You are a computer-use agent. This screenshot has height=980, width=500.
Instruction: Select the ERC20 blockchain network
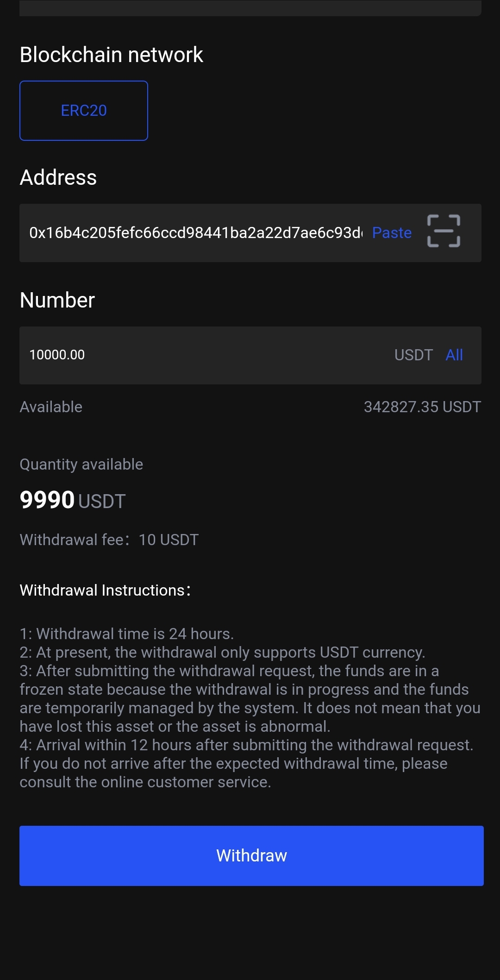84,111
